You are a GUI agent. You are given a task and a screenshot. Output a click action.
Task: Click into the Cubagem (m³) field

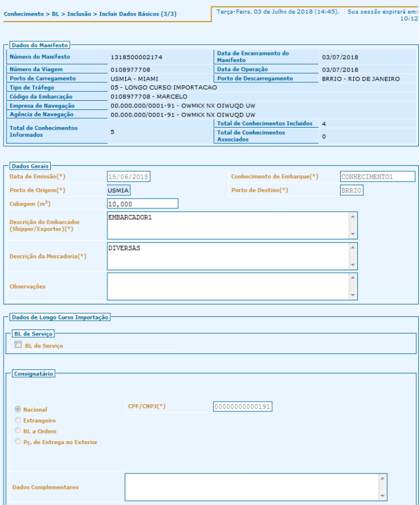142,204
